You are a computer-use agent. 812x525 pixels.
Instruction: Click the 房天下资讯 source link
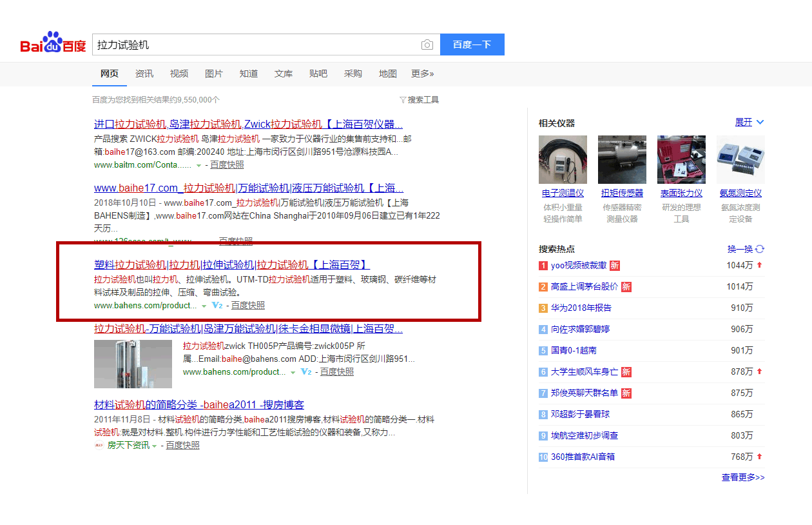click(128, 445)
